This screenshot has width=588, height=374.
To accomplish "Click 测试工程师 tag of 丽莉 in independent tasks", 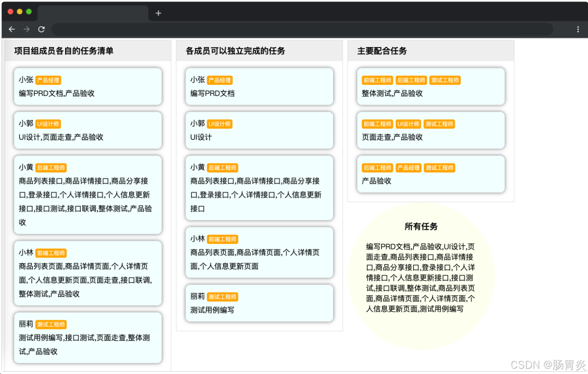I will click(222, 297).
